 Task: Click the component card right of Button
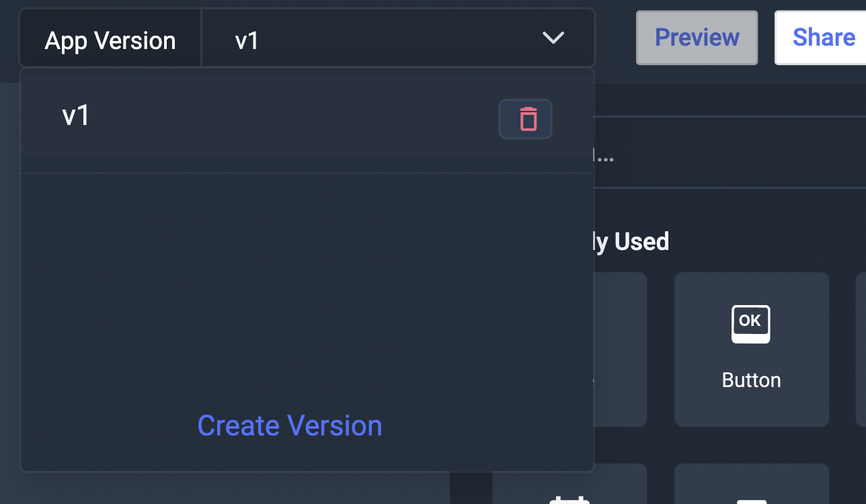[x=861, y=349]
